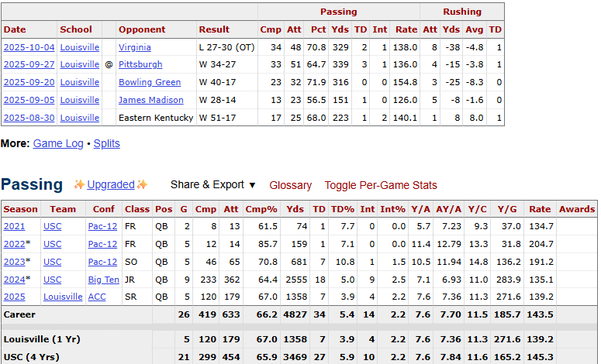
Task: Open the ACC conference link
Action: click(97, 297)
